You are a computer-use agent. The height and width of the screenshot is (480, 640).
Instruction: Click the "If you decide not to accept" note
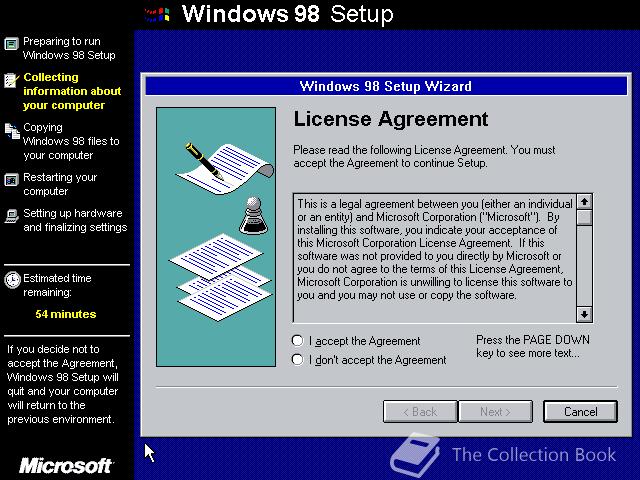coord(62,384)
